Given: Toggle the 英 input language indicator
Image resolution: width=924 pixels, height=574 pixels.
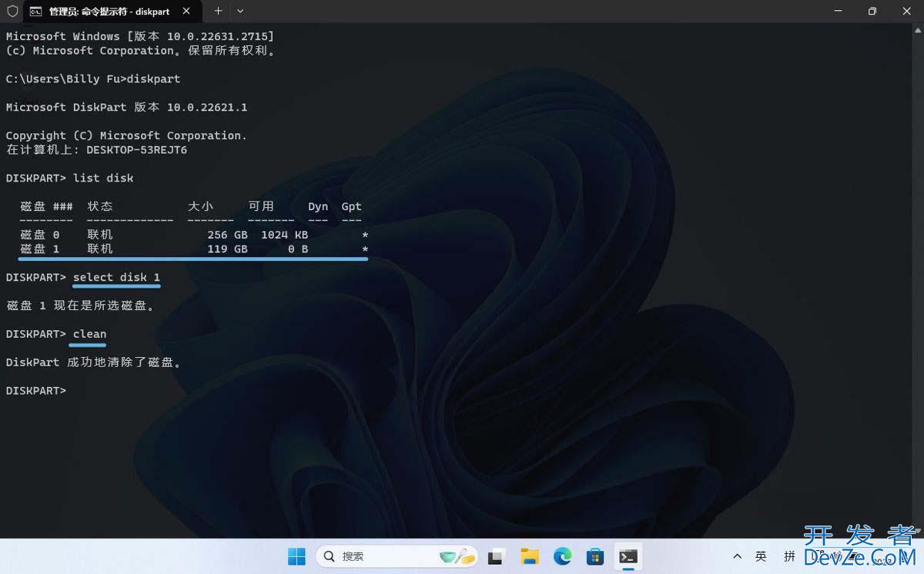Looking at the screenshot, I should (761, 556).
